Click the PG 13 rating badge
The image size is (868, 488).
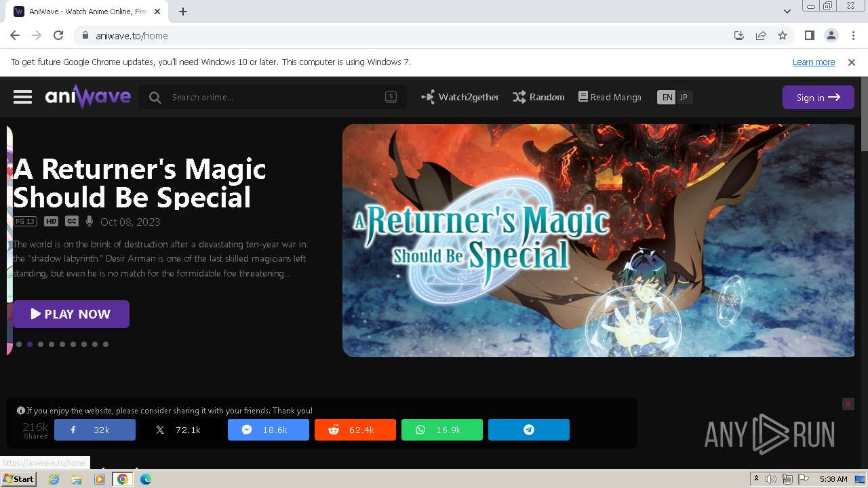[x=25, y=222]
